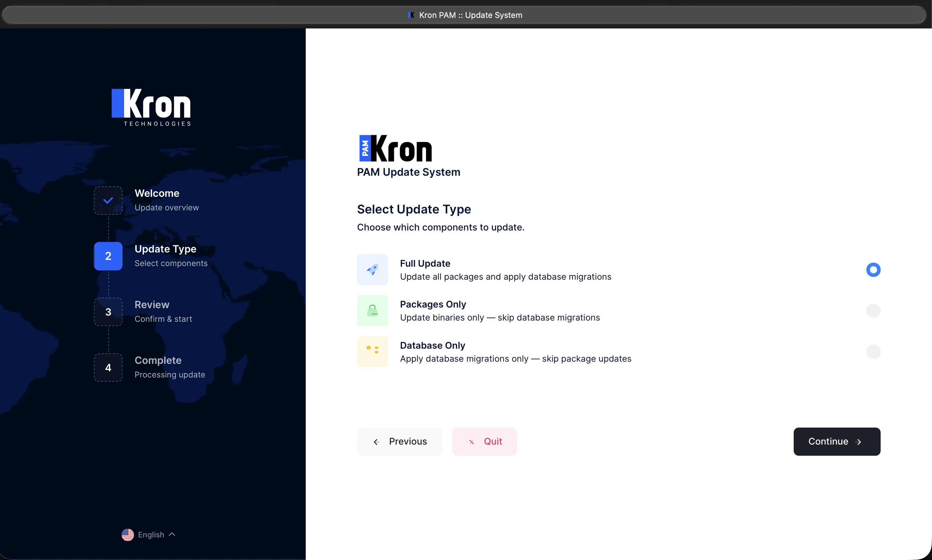
Task: Click 'Confirm & start' step description
Action: (x=163, y=319)
